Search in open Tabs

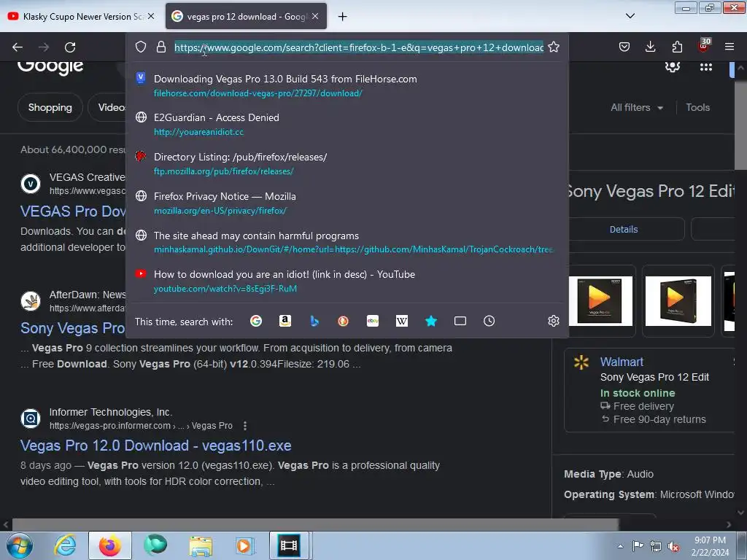[x=460, y=321]
